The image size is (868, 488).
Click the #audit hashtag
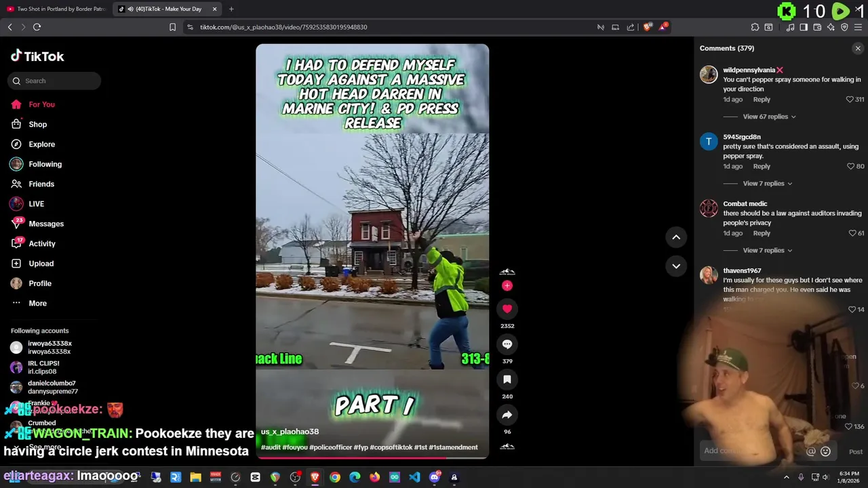point(271,447)
